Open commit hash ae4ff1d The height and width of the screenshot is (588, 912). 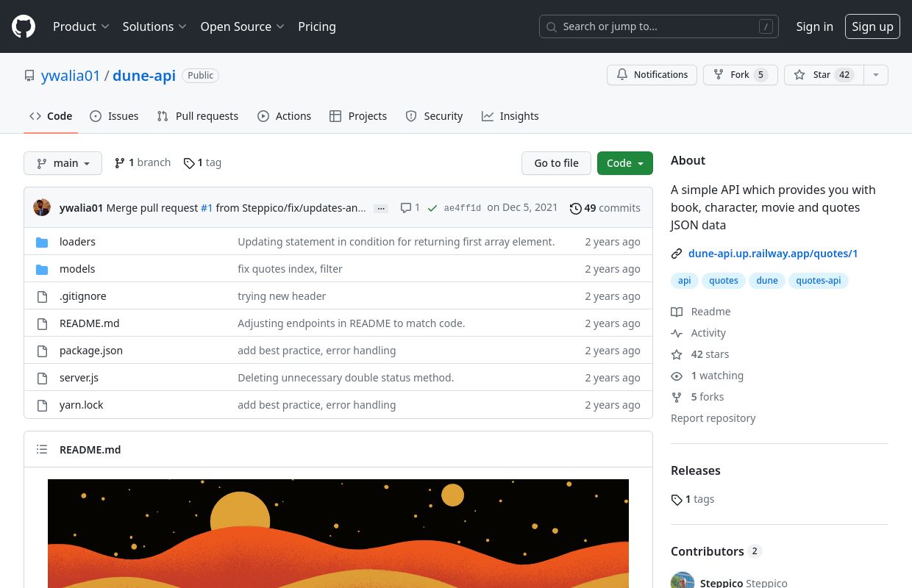point(463,209)
